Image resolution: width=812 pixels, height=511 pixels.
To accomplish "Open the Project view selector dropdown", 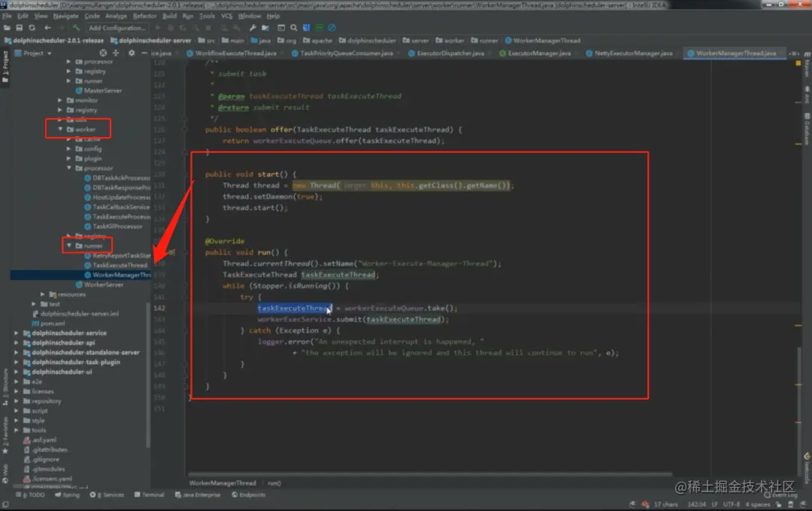I will pos(34,53).
